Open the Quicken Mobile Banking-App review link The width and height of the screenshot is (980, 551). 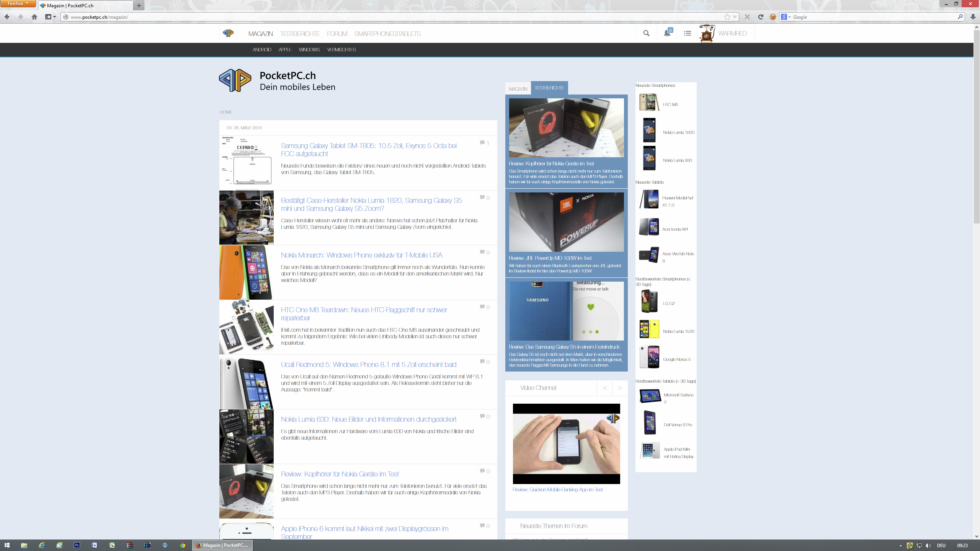click(x=557, y=490)
